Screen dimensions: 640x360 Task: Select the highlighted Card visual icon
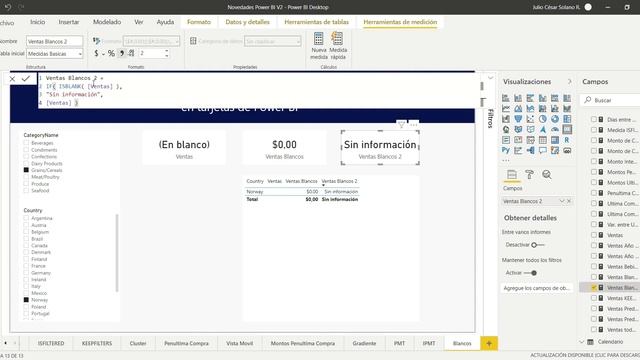pyautogui.click(x=567, y=129)
